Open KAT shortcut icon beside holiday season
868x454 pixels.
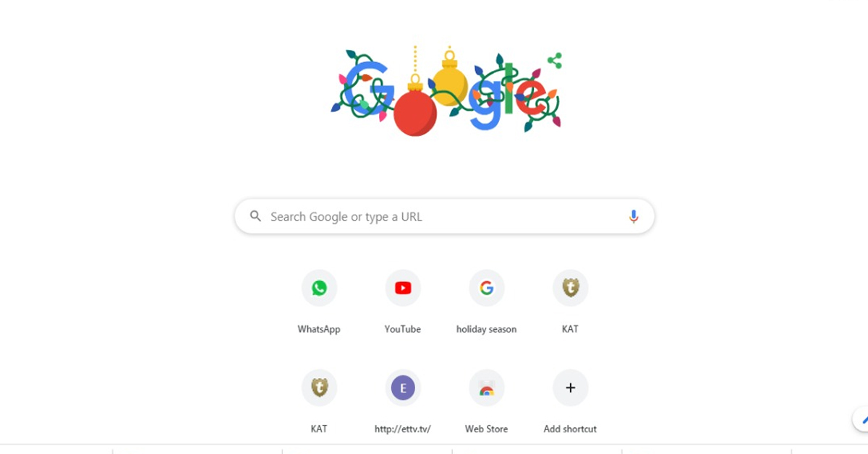(571, 288)
